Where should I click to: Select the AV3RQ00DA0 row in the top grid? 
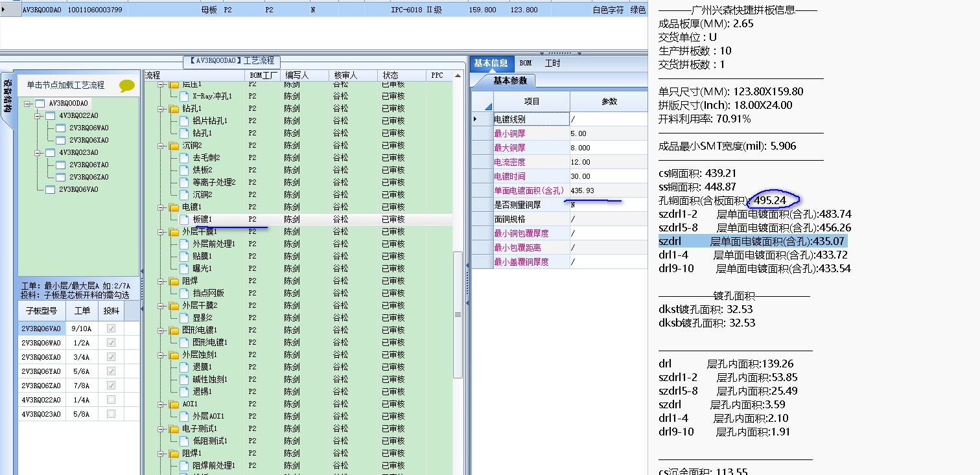tap(324, 10)
